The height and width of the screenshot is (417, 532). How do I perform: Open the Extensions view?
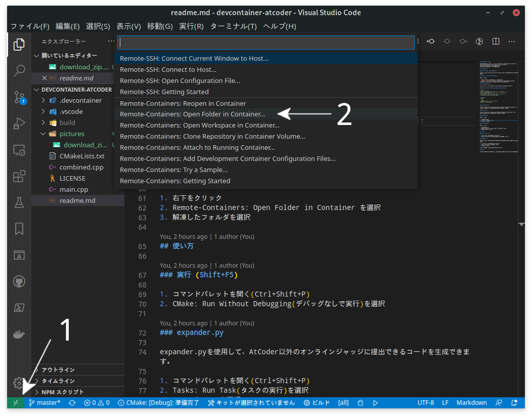pyautogui.click(x=19, y=176)
